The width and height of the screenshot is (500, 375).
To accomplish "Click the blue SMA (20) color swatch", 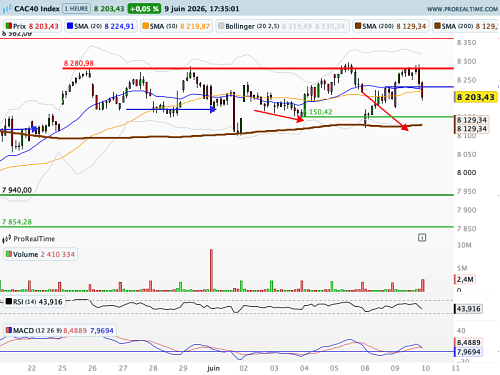I will tap(70, 26).
